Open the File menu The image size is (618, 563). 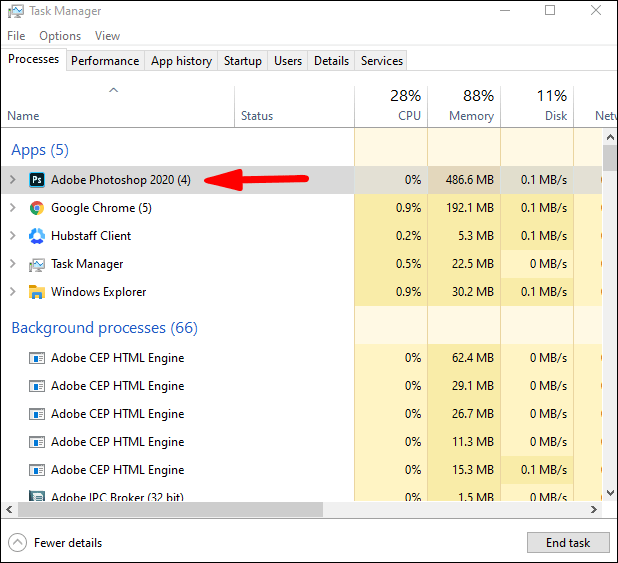point(16,36)
